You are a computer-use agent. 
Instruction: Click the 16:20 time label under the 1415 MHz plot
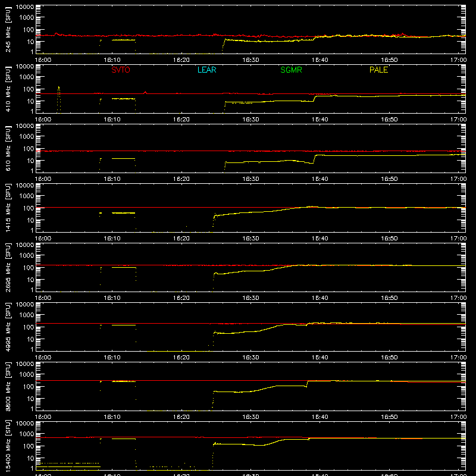181,239
